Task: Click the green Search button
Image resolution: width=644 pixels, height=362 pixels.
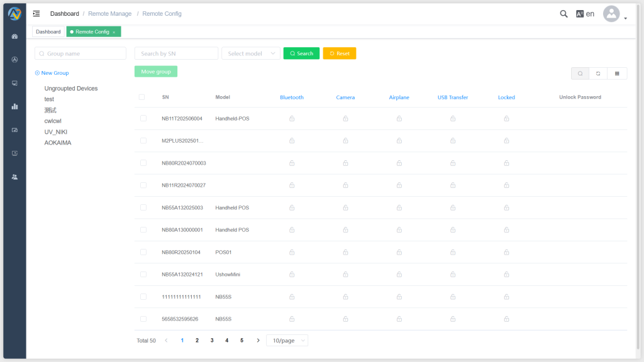Action: [x=301, y=53]
